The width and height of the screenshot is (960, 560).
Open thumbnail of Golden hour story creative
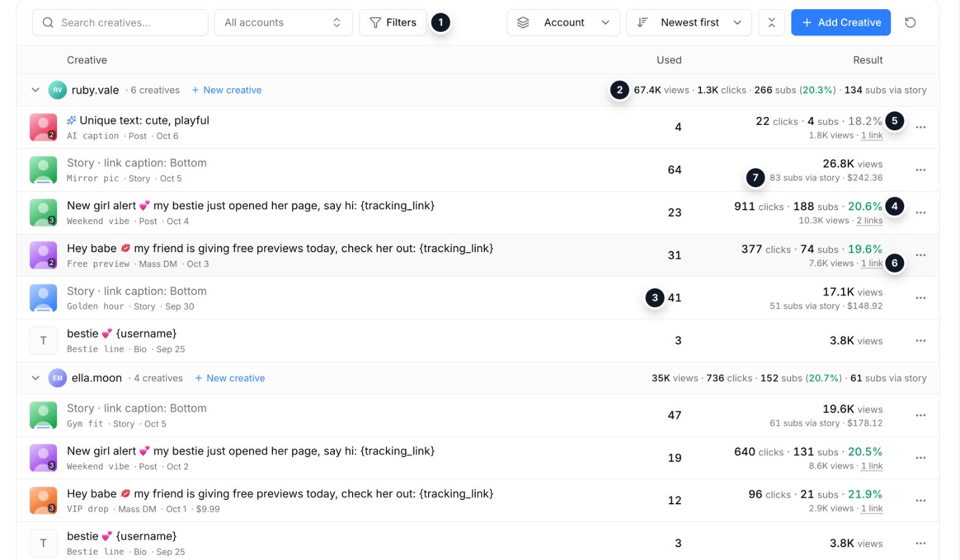click(x=43, y=298)
